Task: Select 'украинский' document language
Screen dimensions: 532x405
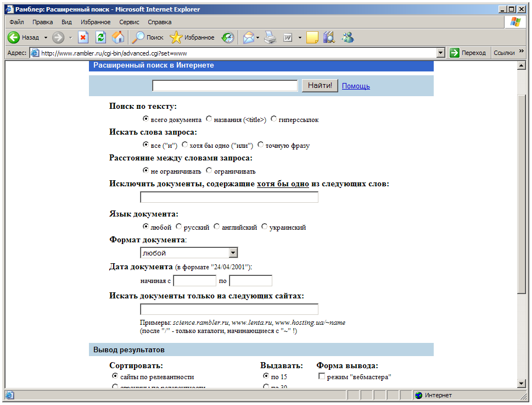Action: click(x=264, y=226)
